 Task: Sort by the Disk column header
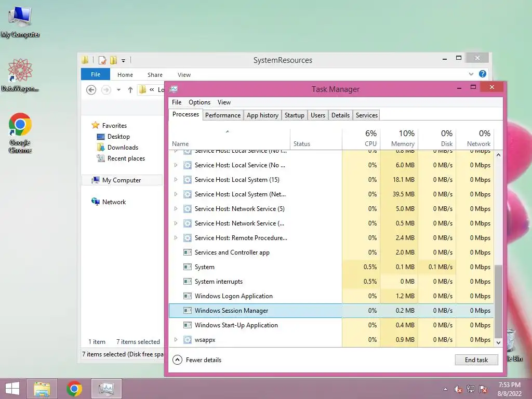click(437, 139)
